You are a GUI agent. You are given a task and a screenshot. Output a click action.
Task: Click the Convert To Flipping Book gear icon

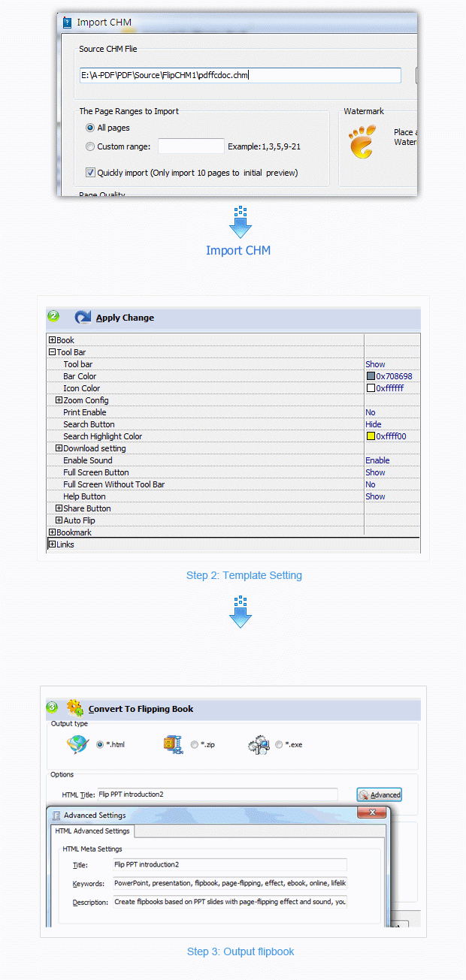point(74,707)
